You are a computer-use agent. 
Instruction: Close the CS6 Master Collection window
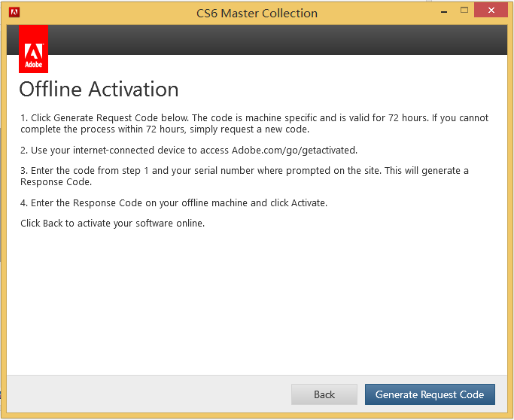point(491,11)
